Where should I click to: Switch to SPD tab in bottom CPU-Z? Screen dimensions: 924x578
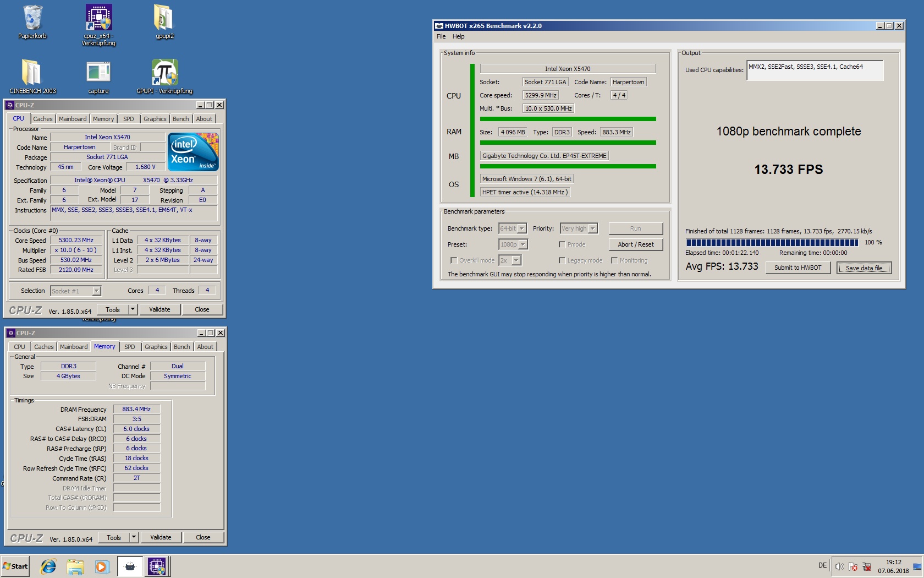[129, 347]
